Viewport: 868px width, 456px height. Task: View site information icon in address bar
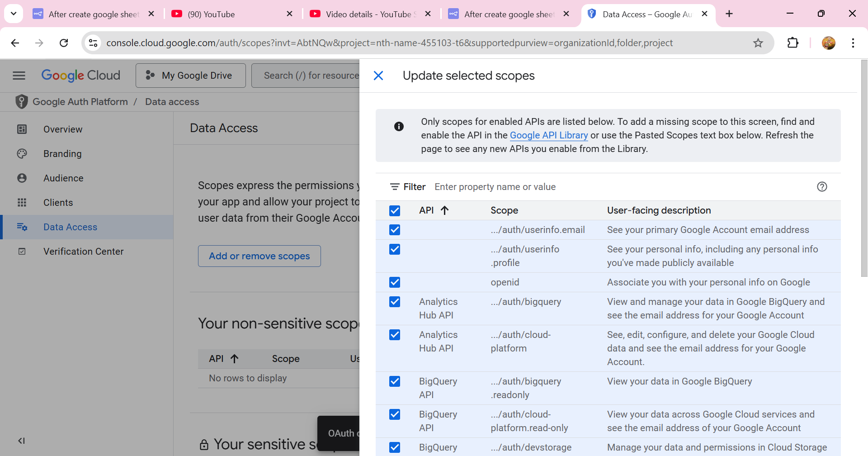(93, 43)
